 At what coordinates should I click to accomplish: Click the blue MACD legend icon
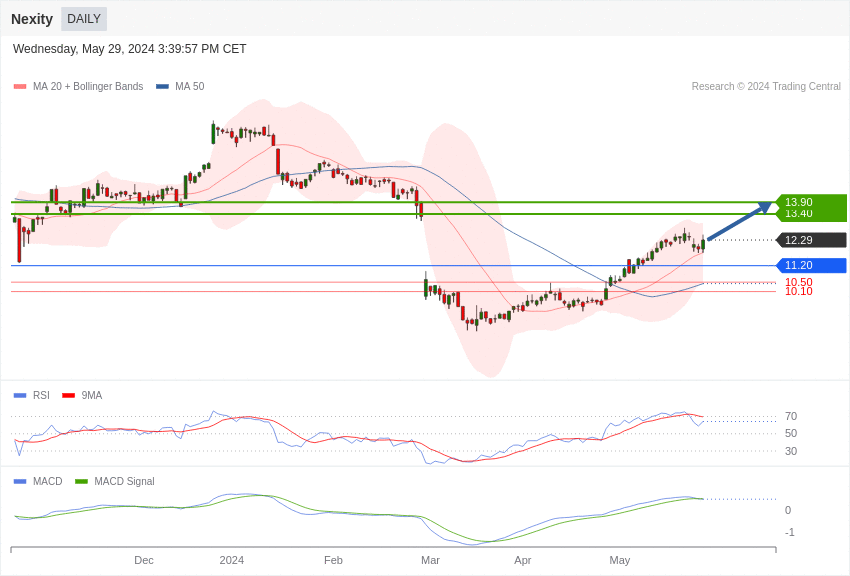(x=20, y=482)
